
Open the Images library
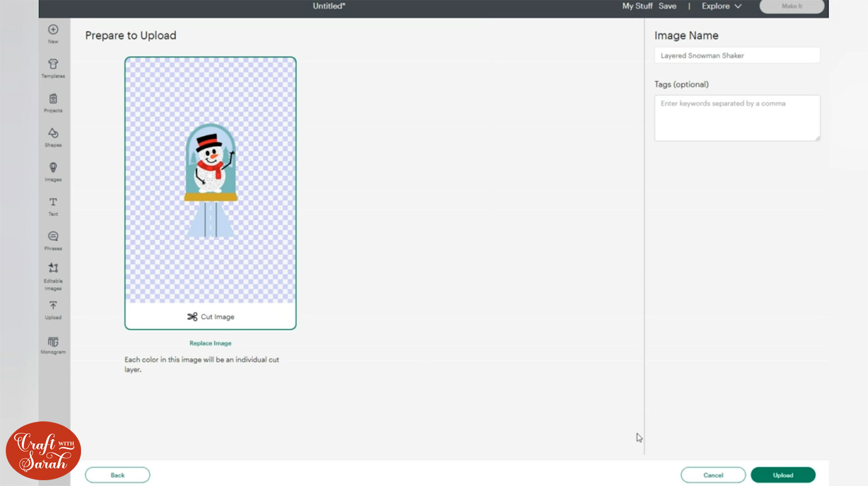click(x=53, y=172)
